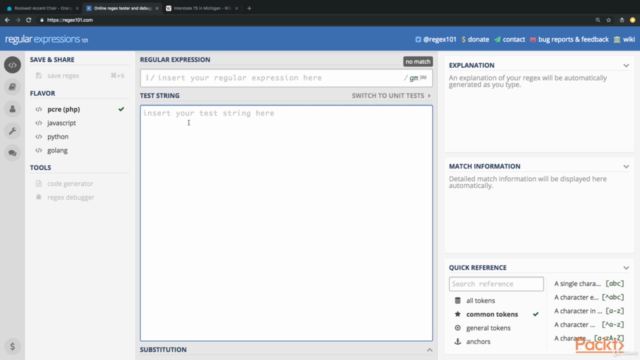Click Switch to Unit Tests
The height and width of the screenshot is (360, 640).
click(x=391, y=96)
